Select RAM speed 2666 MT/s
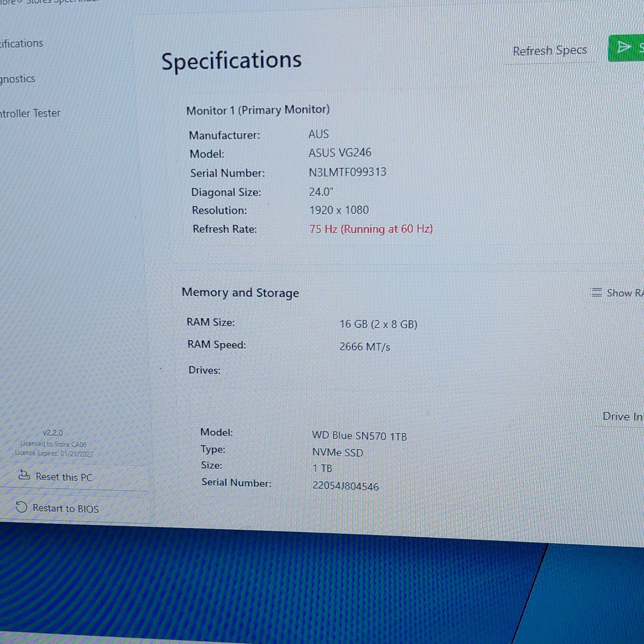This screenshot has height=644, width=644. 365,347
